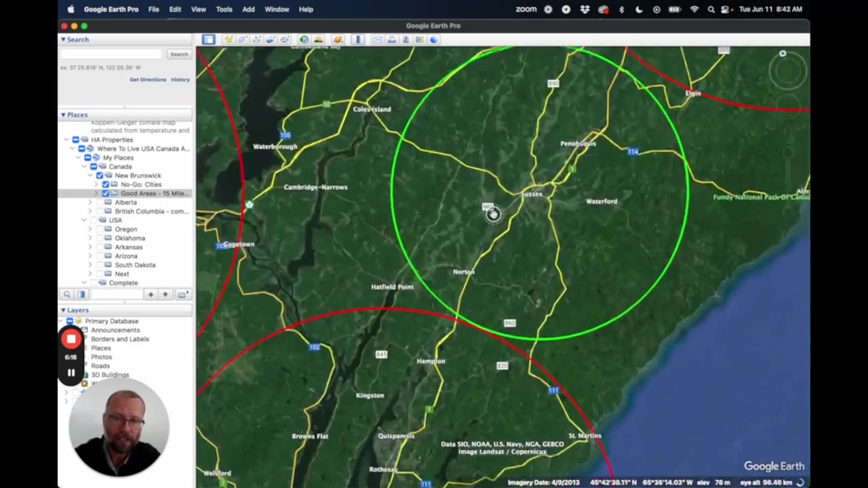The width and height of the screenshot is (868, 488).
Task: Click the search location input field
Action: 111,54
